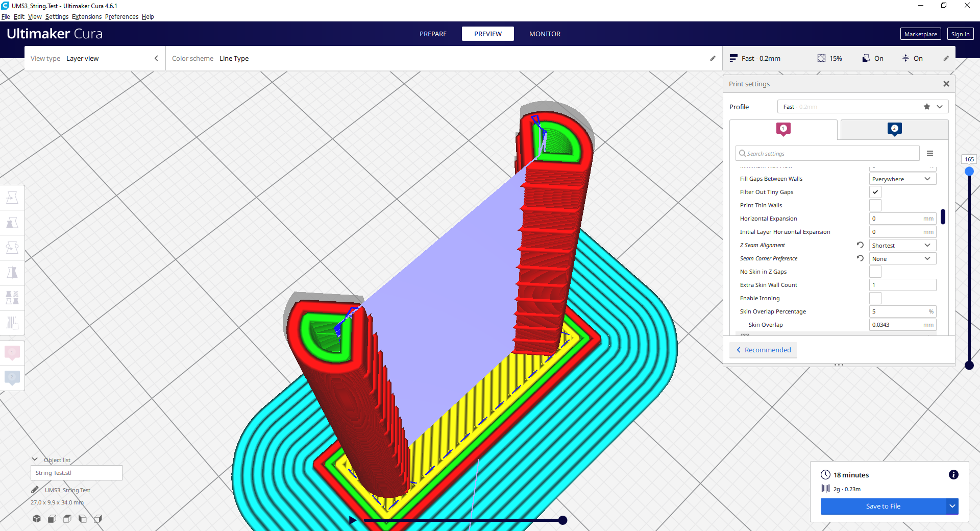Click pencil icon next to UMS3_String.Test
980x531 pixels.
tap(35, 490)
